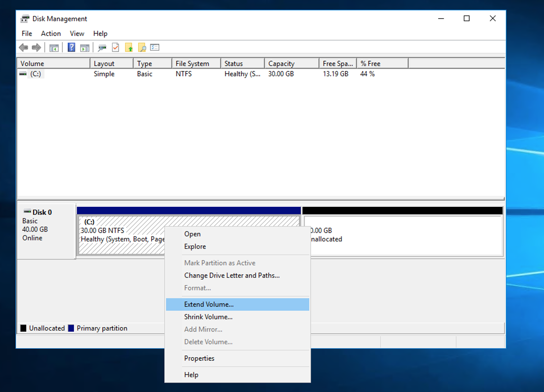Click the Show/Hide Action Pane icon
The width and height of the screenshot is (544, 392).
[x=85, y=48]
